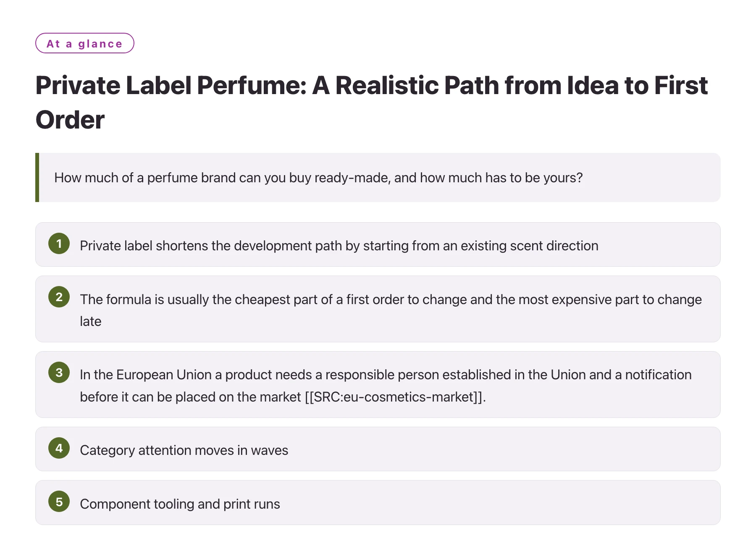This screenshot has height=554, width=756.
Task: Select 'Category attention moves in waves' card
Action: 378,449
